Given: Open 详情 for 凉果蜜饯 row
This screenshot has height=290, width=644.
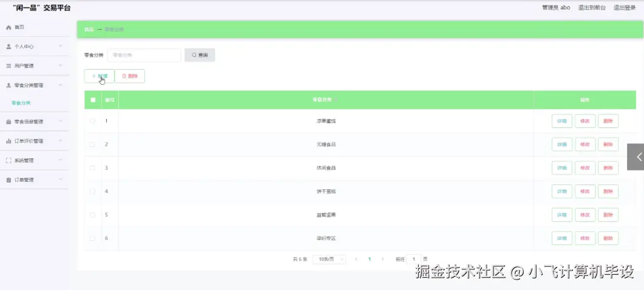Looking at the screenshot, I should click(x=562, y=121).
